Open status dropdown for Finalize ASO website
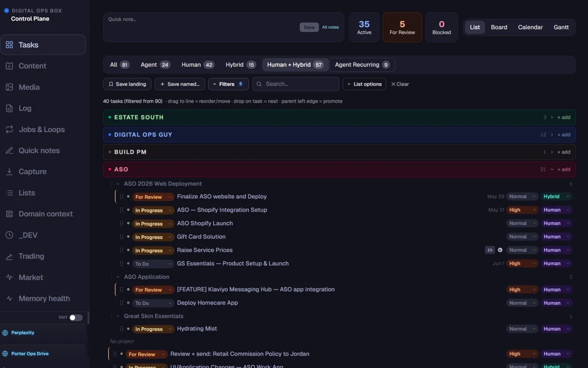Viewport: 588px width, 368px height. pyautogui.click(x=153, y=197)
